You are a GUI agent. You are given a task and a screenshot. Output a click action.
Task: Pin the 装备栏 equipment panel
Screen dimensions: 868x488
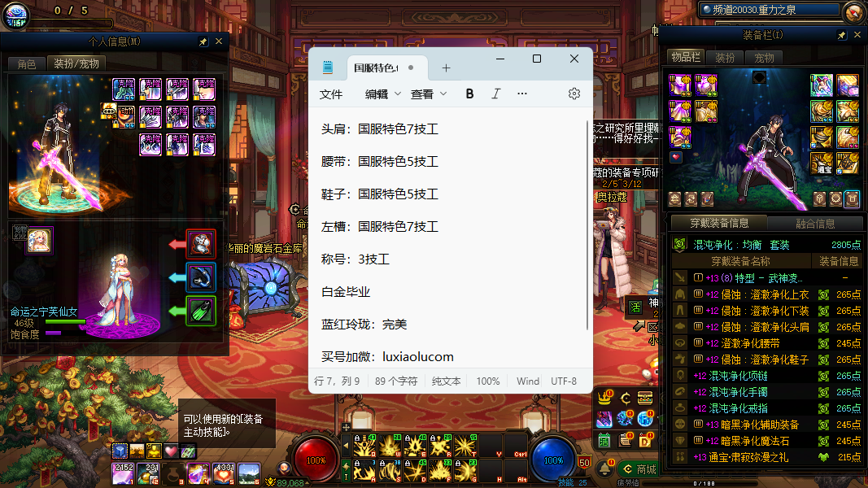(x=842, y=35)
